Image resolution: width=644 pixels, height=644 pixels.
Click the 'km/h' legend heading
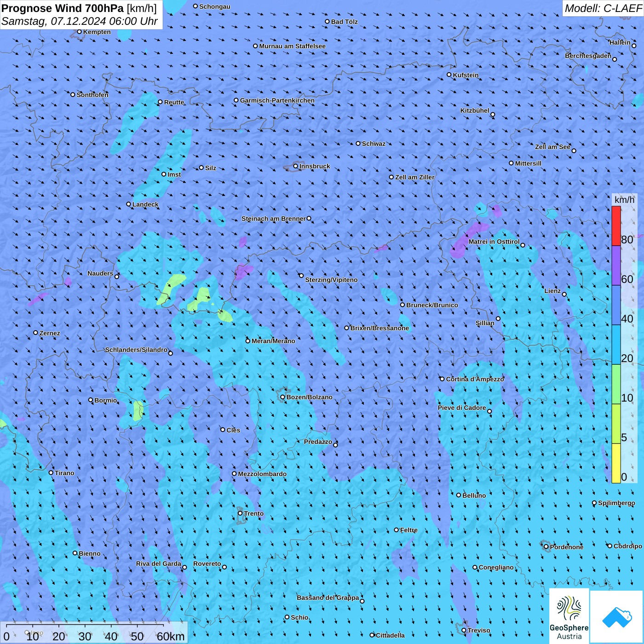click(625, 200)
